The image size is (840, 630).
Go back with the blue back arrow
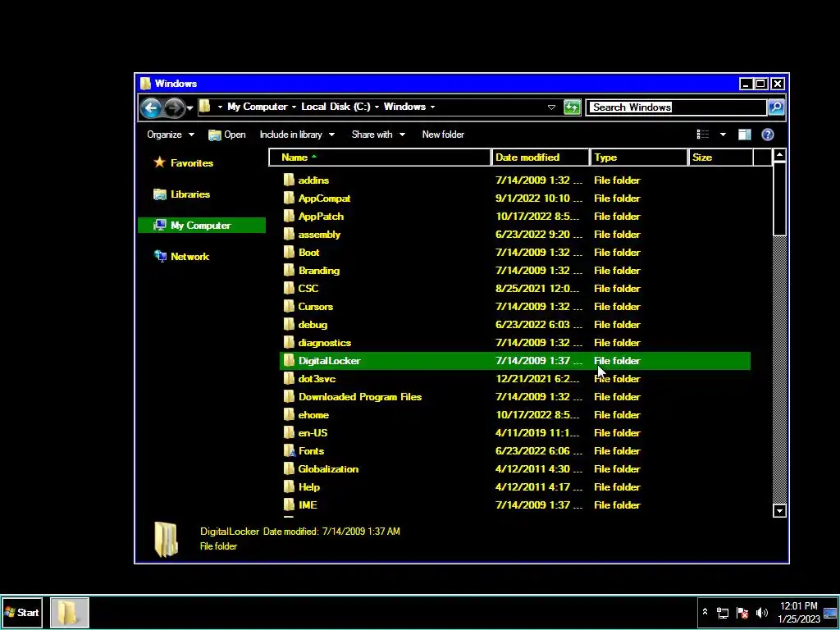point(151,107)
